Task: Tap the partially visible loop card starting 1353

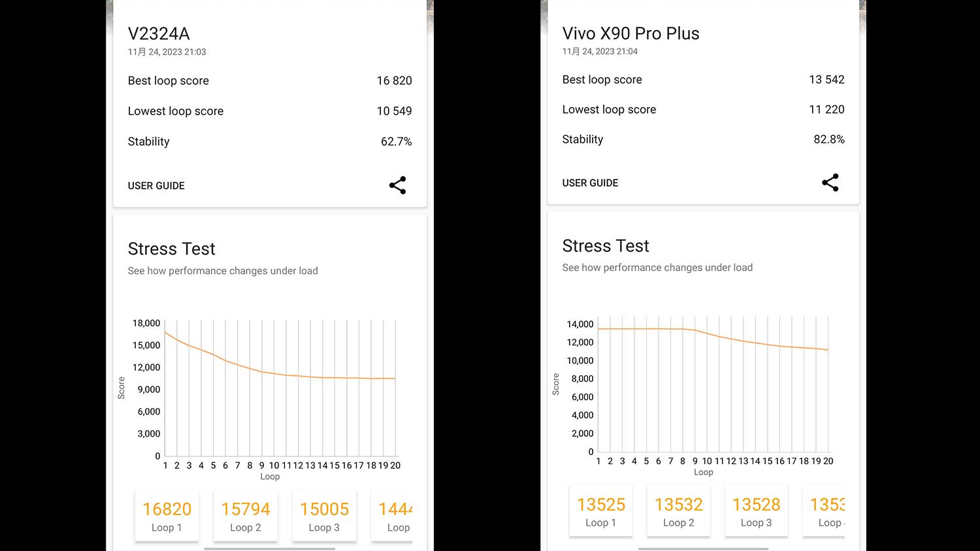Action: pos(826,512)
